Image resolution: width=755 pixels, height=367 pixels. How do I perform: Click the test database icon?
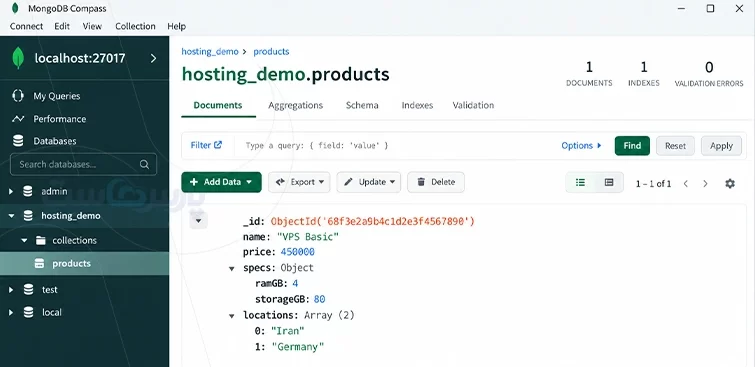click(28, 289)
